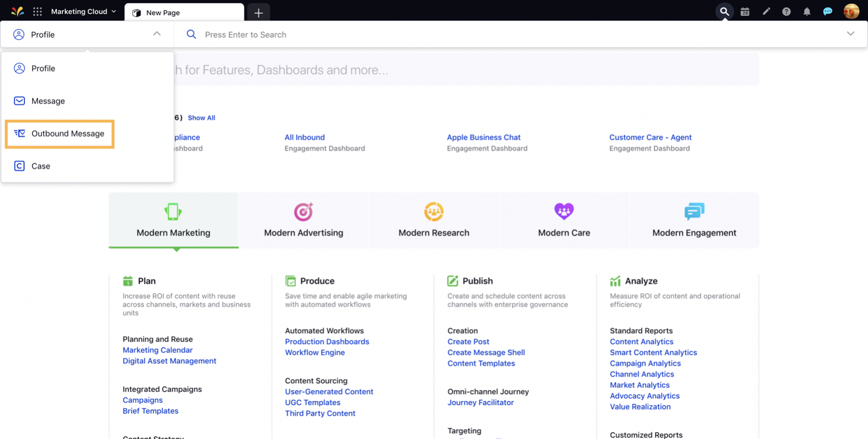Open Smart Content Analytics link

pyautogui.click(x=653, y=353)
